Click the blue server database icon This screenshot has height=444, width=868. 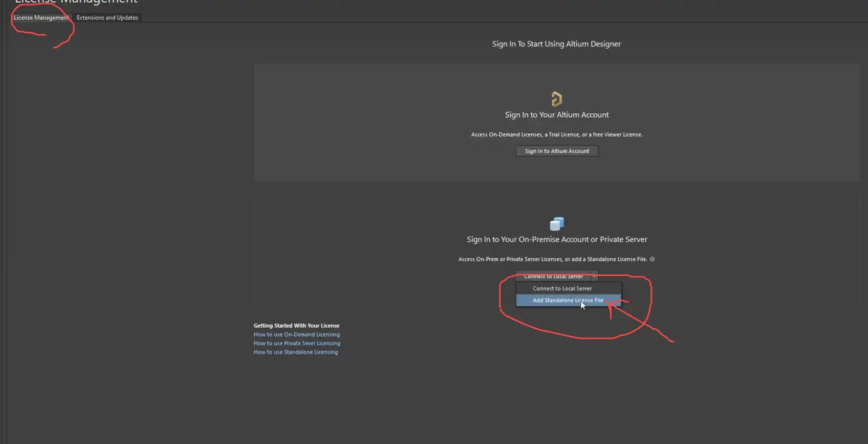pyautogui.click(x=557, y=224)
